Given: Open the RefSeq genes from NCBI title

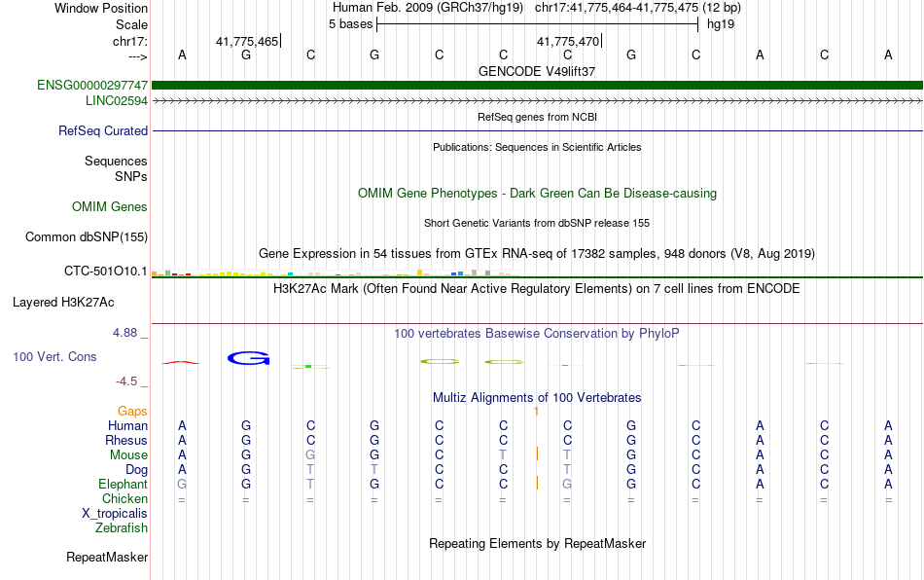Looking at the screenshot, I should (x=537, y=117).
